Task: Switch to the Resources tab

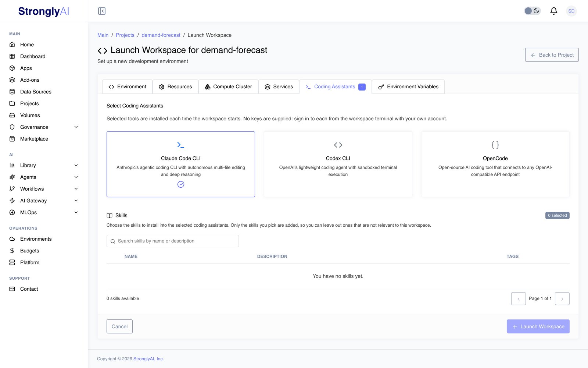Action: coord(175,87)
